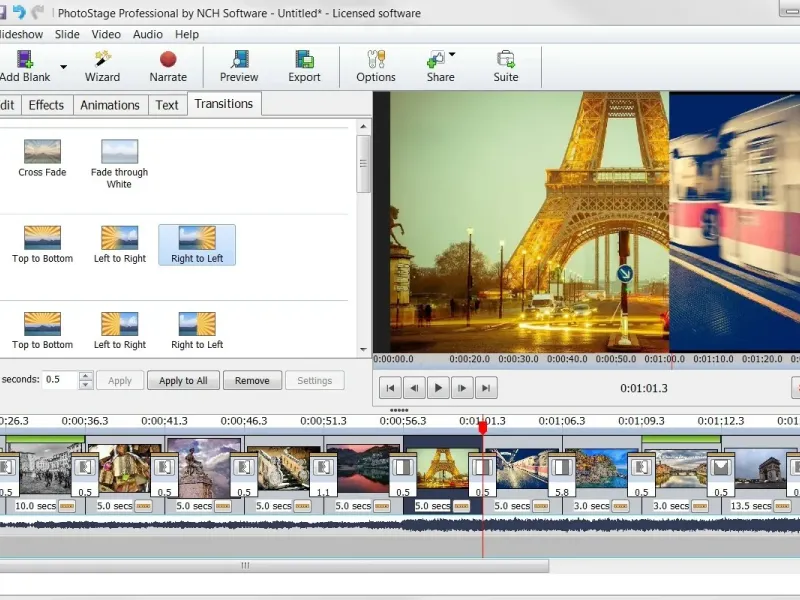This screenshot has height=600, width=800.
Task: Increase the transition seconds with the up arrow
Action: [x=86, y=376]
